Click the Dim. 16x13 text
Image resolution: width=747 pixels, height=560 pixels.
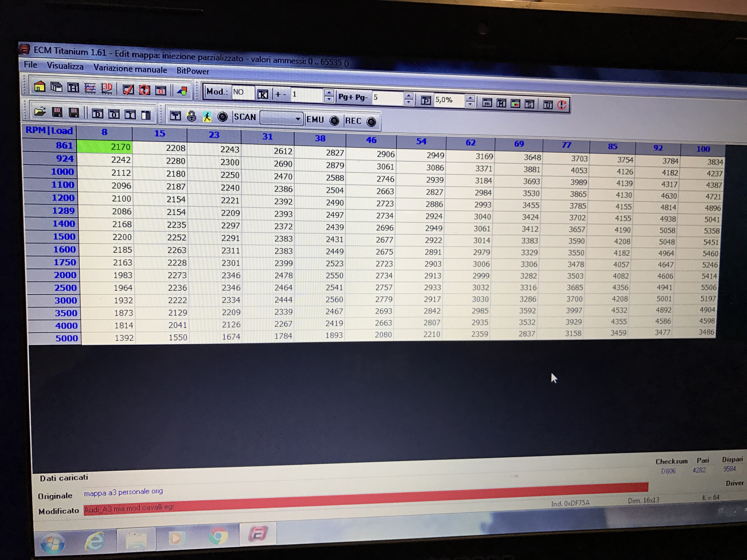point(643,501)
